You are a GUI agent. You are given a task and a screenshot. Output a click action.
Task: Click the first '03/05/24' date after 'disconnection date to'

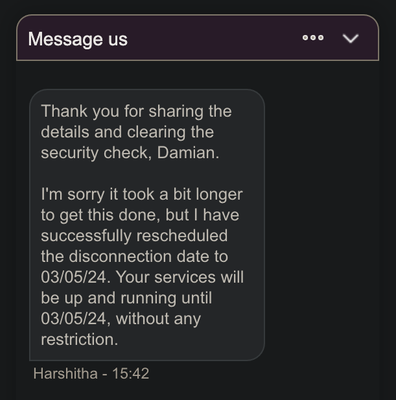click(75, 277)
